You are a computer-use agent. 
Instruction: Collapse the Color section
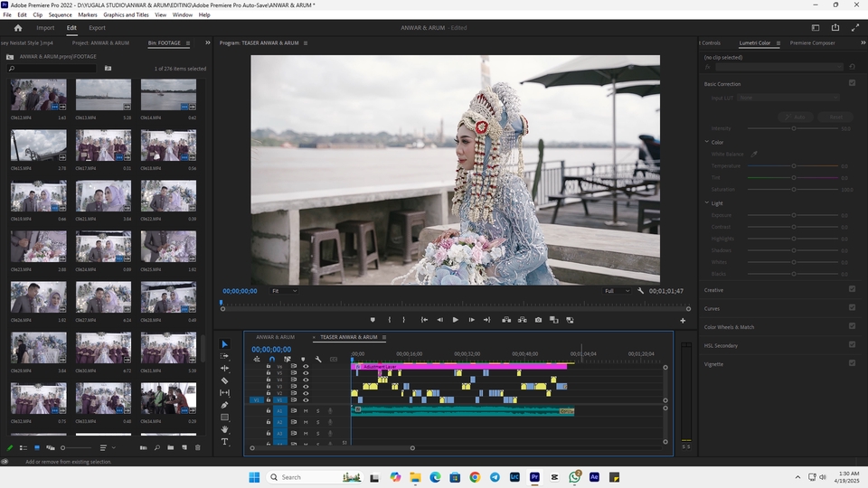click(x=707, y=142)
